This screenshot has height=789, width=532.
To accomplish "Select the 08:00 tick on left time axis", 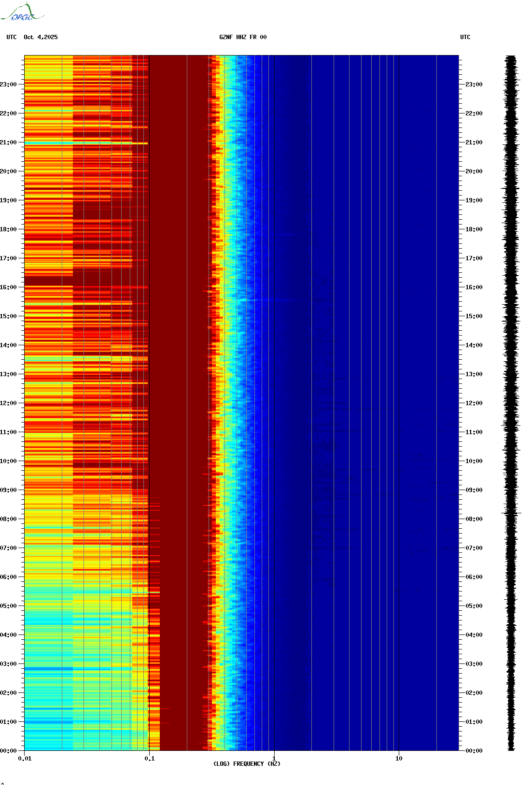I will [x=8, y=519].
